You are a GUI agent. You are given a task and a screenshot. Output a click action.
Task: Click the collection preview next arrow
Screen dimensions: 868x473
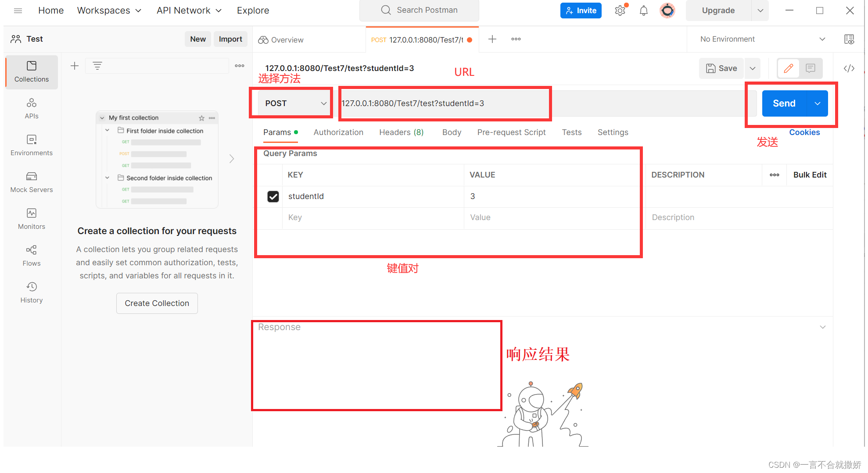click(x=232, y=159)
